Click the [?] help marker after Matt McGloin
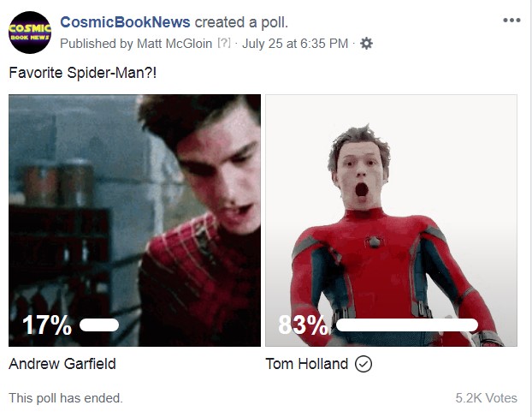The image size is (532, 417). tap(223, 43)
